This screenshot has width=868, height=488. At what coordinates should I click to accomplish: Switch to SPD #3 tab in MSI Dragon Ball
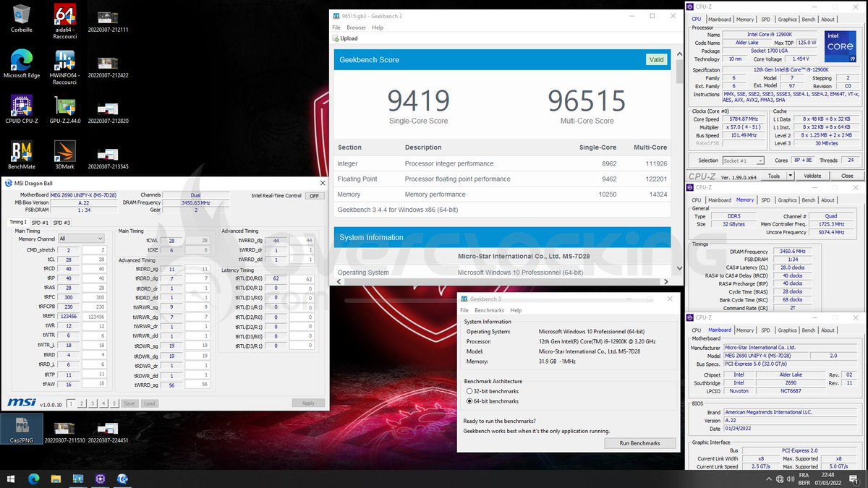pyautogui.click(x=62, y=223)
